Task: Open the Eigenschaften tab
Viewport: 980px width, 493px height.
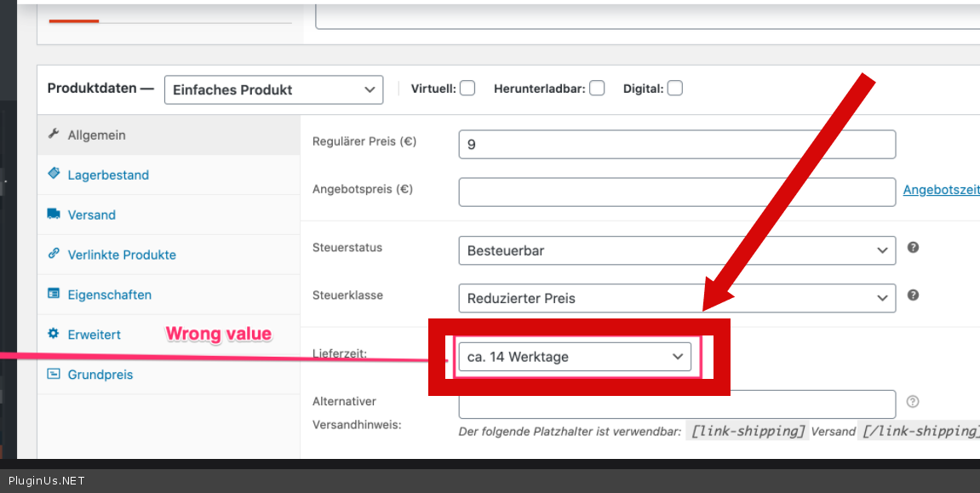Action: tap(169, 295)
